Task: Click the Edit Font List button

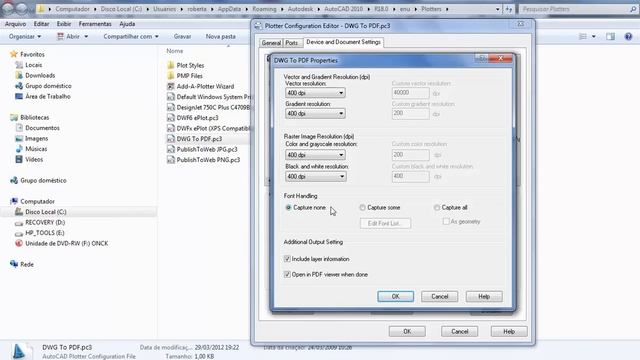Action: 385,223
